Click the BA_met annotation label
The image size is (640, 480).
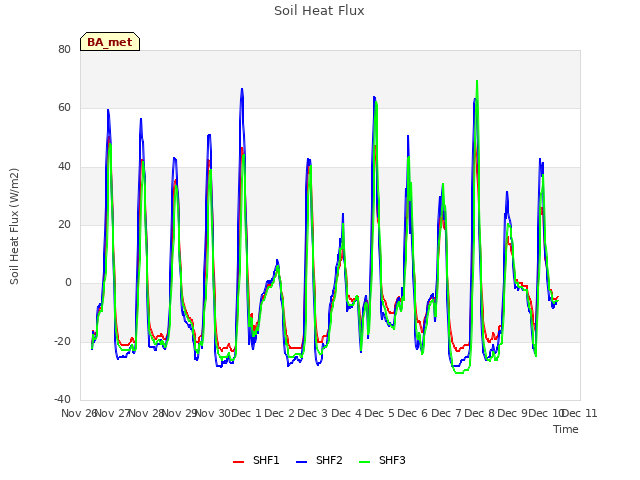(x=110, y=42)
